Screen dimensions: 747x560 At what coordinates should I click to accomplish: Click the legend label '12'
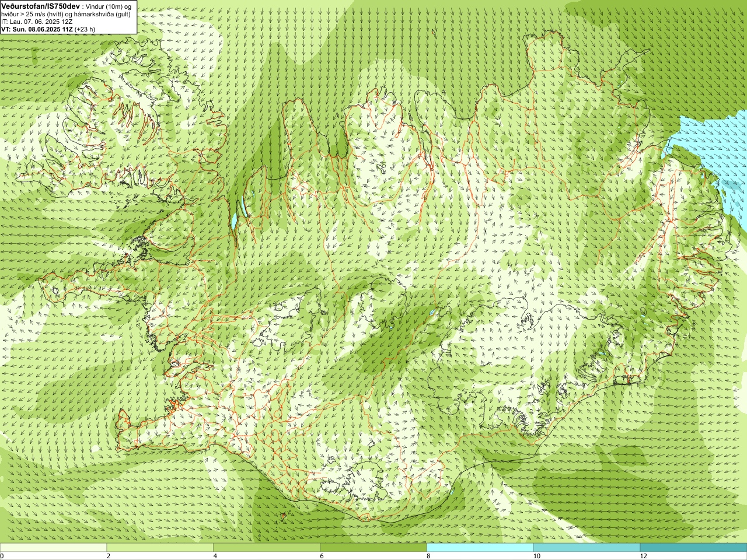click(x=643, y=556)
